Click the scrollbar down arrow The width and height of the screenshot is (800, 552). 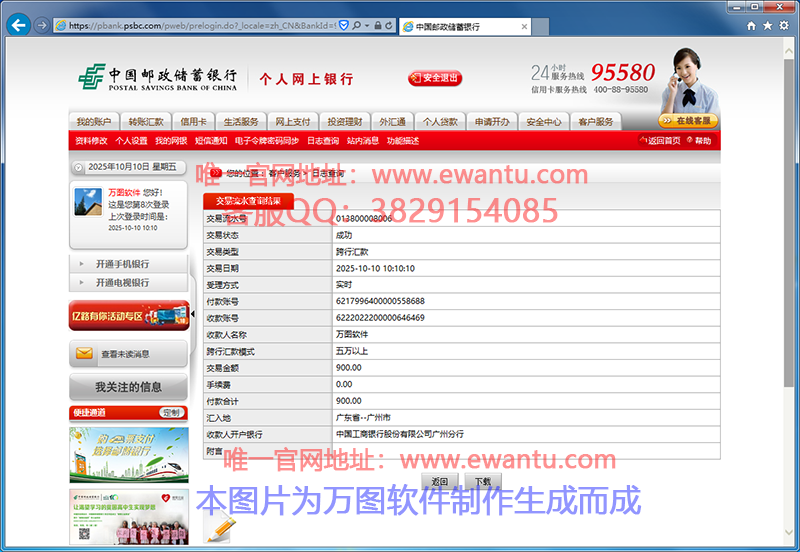[x=789, y=533]
